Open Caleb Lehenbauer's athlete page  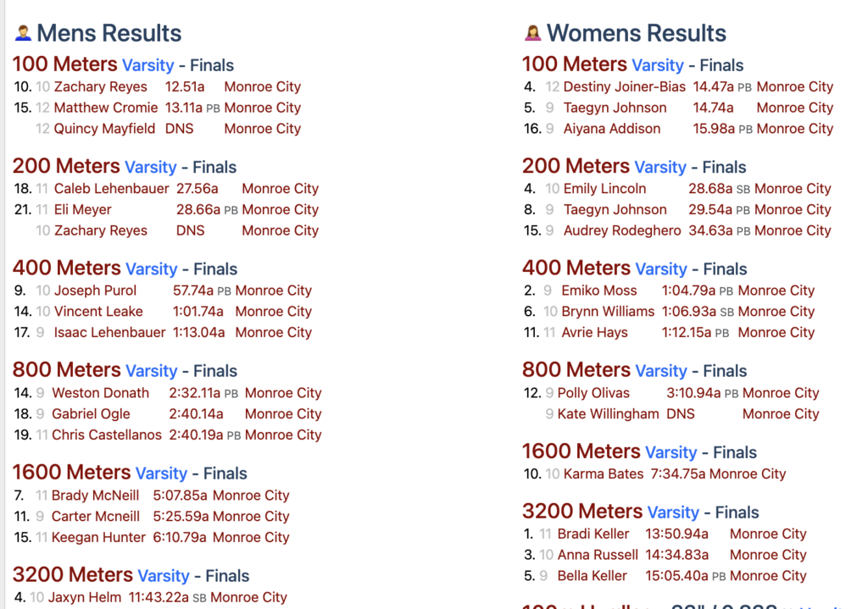pos(111,189)
